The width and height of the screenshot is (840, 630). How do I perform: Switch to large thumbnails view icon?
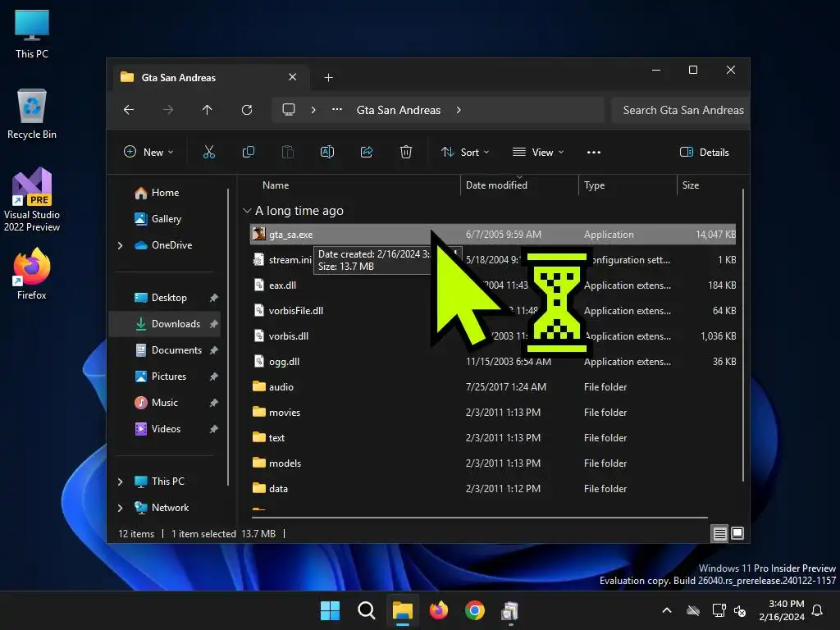[x=737, y=533]
